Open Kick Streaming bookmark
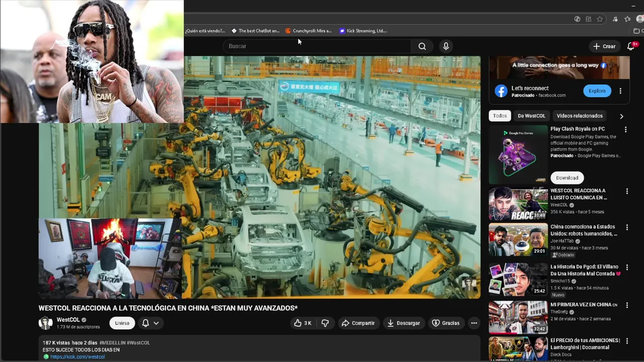Image resolution: width=644 pixels, height=362 pixels. click(363, 31)
